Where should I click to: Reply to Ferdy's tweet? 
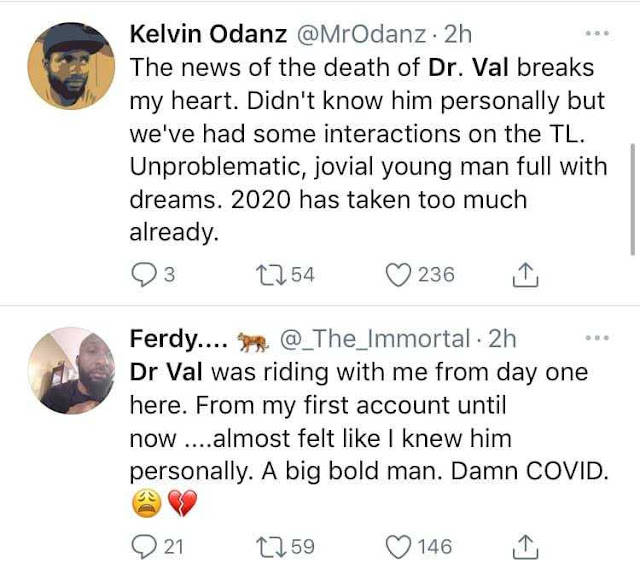[x=145, y=546]
